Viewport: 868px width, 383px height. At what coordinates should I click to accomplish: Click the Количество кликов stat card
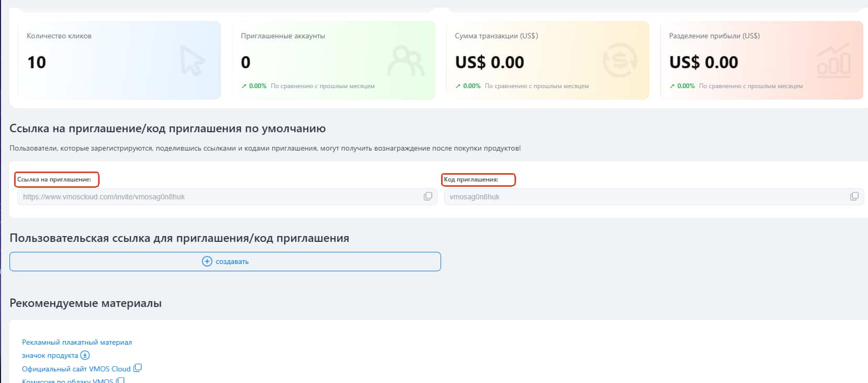pos(120,60)
